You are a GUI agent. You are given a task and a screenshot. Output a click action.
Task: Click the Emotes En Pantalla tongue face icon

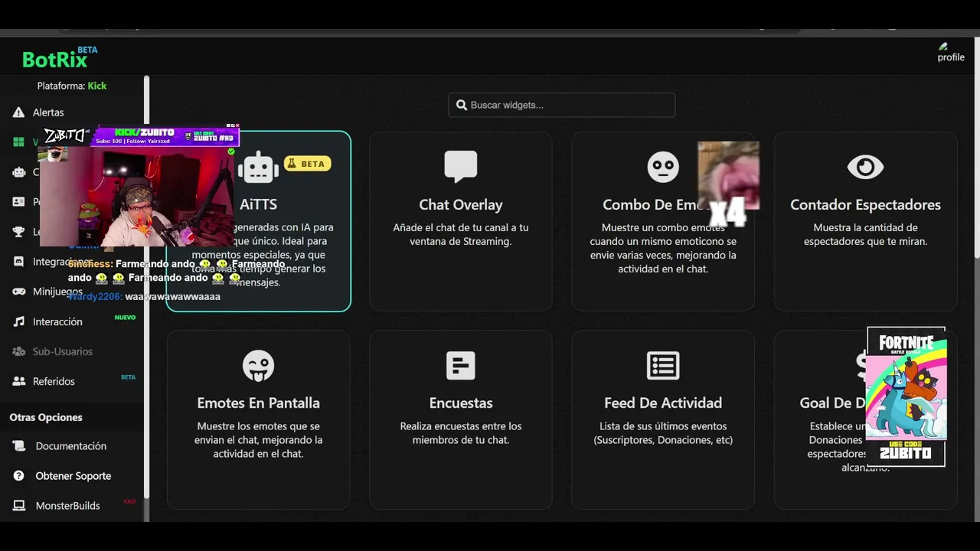(x=259, y=366)
